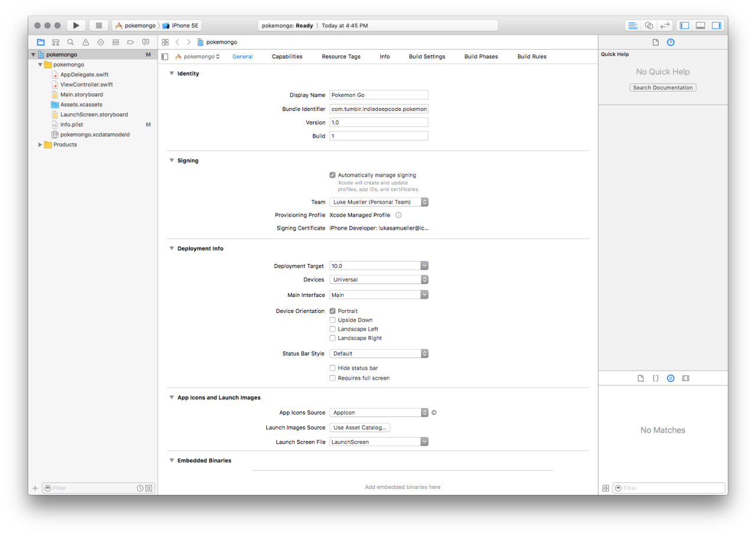Show the Quick Help inspector
Image resolution: width=756 pixels, height=535 pixels.
click(670, 42)
